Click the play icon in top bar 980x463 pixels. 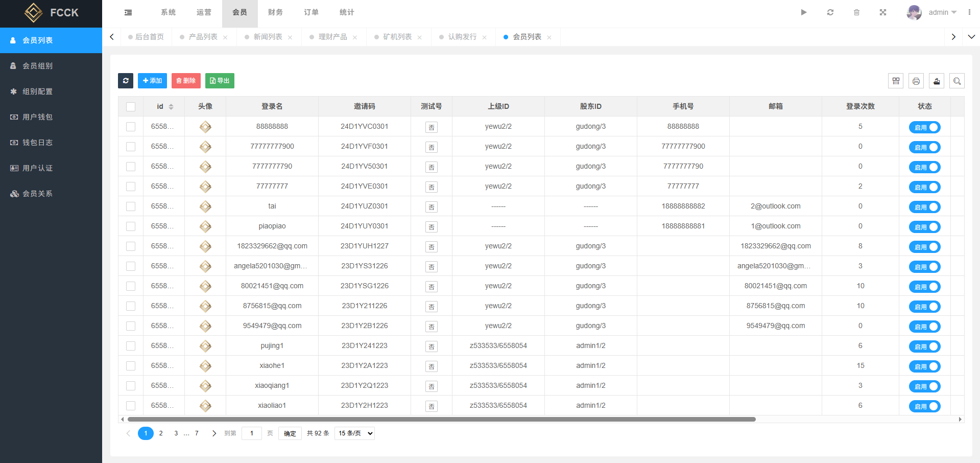tap(804, 12)
